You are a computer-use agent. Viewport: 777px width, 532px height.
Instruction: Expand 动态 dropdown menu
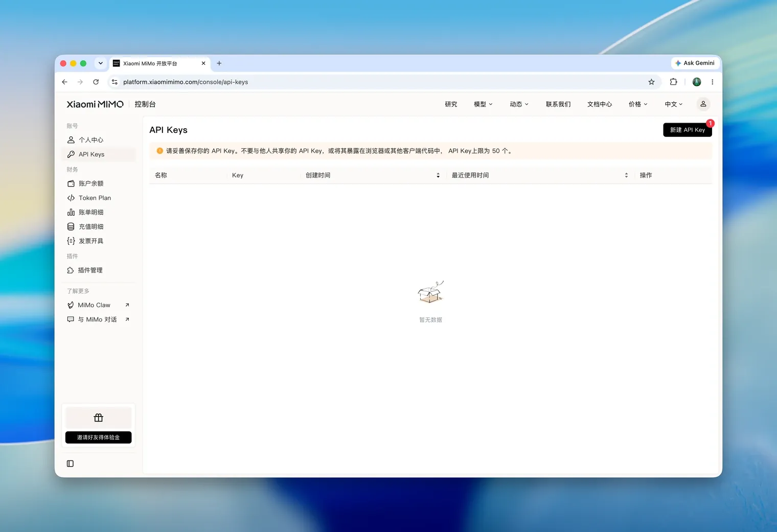519,104
